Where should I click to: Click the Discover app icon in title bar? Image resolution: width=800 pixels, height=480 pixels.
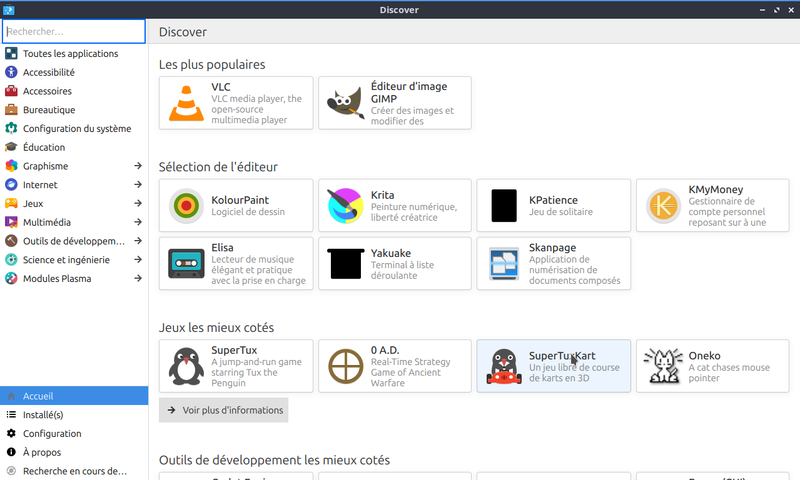coord(9,10)
